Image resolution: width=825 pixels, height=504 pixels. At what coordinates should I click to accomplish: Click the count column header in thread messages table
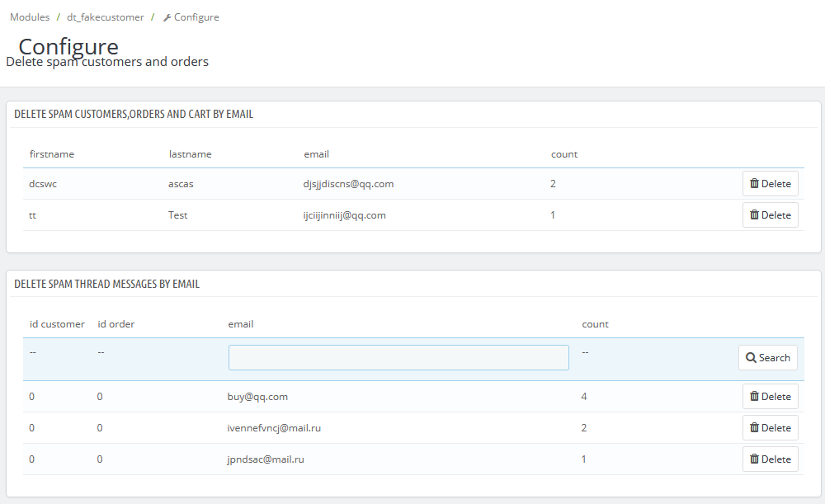click(595, 324)
